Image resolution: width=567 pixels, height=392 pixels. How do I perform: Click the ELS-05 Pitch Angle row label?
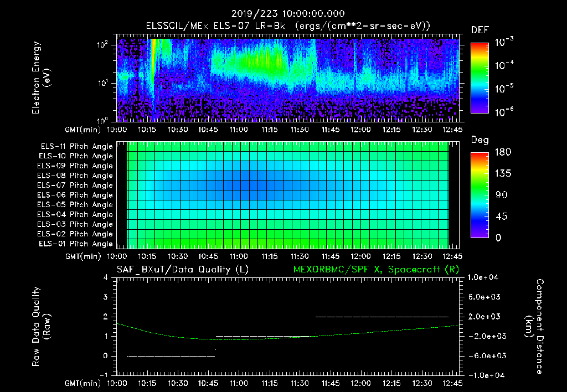[75, 205]
